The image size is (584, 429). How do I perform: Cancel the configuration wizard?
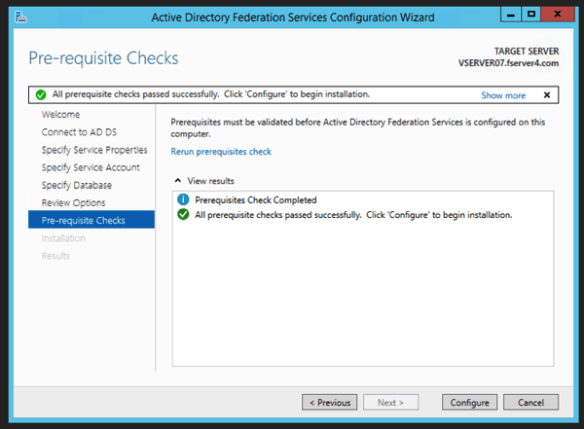pos(531,402)
